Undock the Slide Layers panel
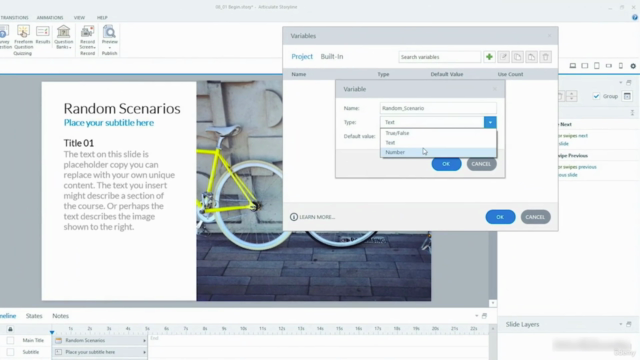Screen dimensions: 640x360 629,324
